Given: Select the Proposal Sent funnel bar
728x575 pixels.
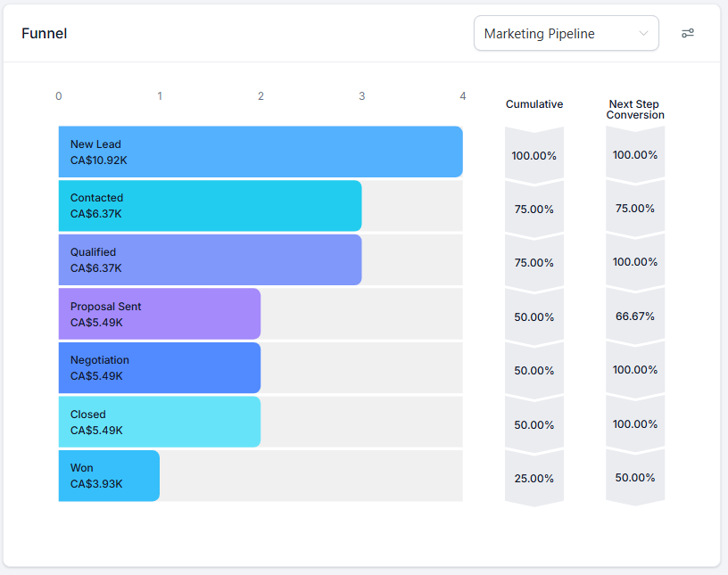Looking at the screenshot, I should (x=159, y=314).
